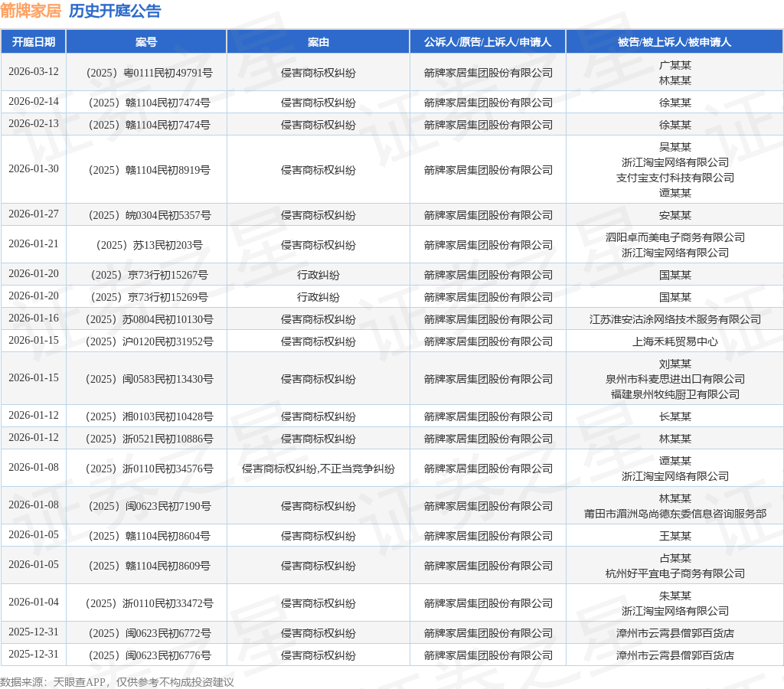The image size is (784, 689).
Task: Click defendant 吴某某
Action: tap(675, 147)
